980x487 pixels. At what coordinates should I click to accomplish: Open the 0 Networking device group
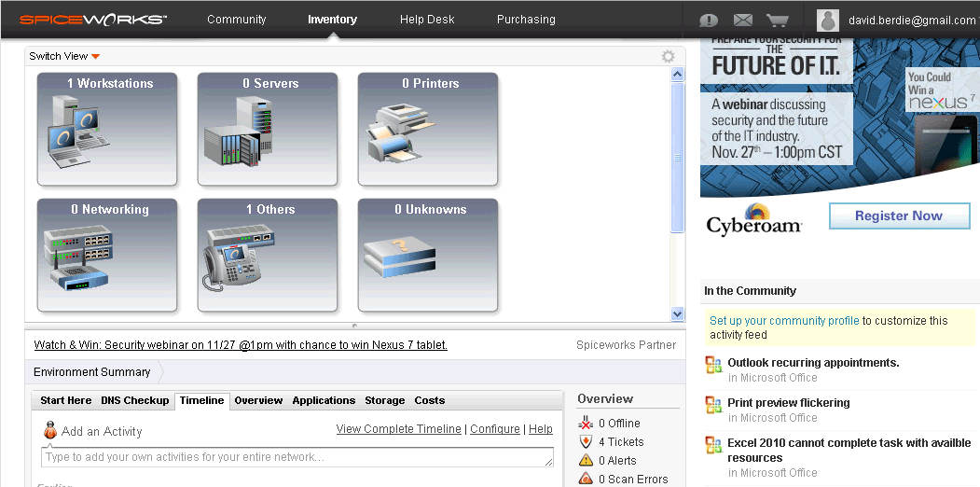[x=107, y=255]
